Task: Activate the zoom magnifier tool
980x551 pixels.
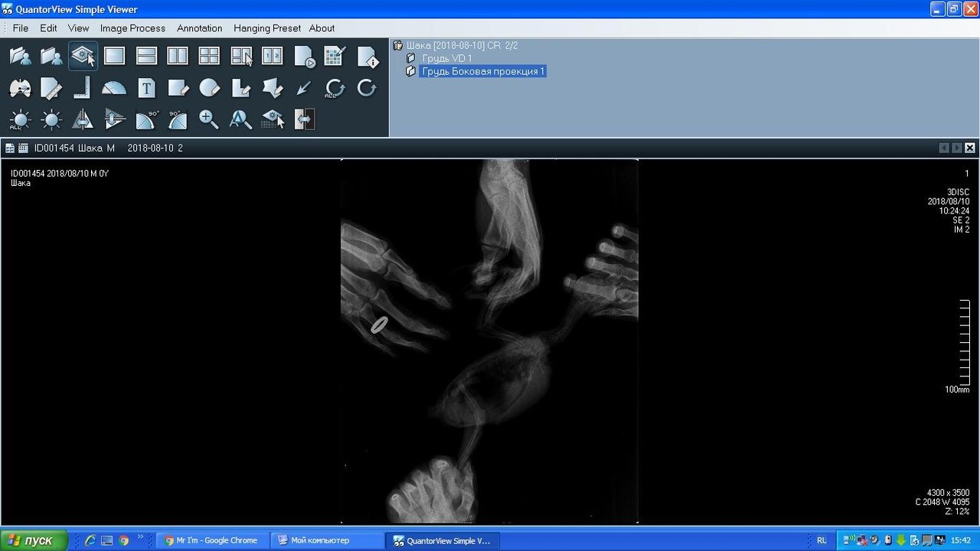Action: [x=209, y=119]
